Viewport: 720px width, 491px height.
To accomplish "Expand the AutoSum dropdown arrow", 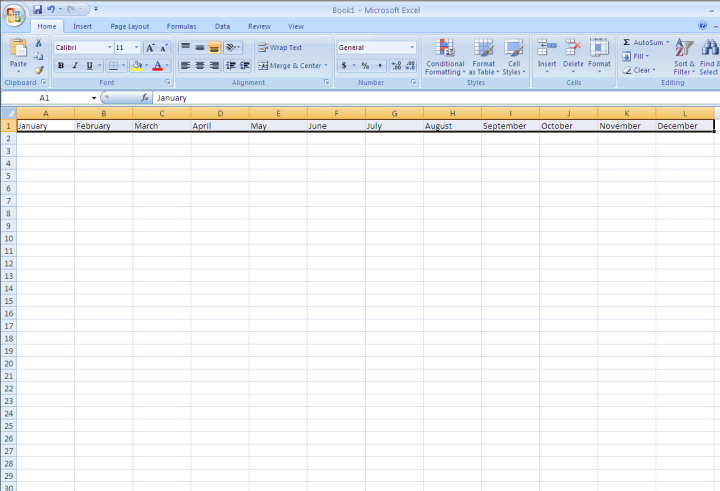I will point(668,42).
